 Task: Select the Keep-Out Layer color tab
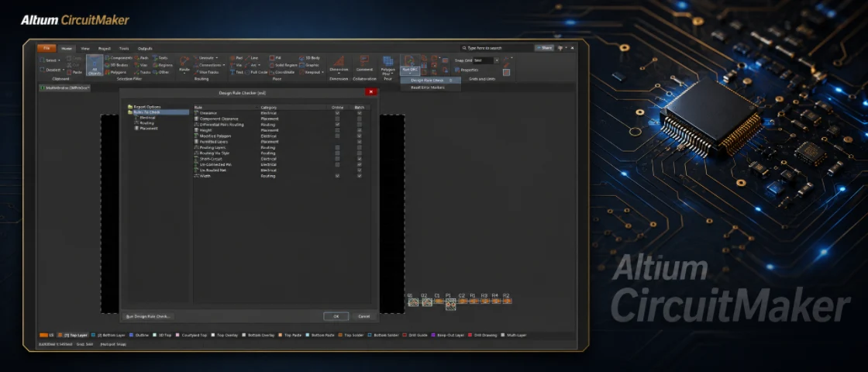point(447,336)
